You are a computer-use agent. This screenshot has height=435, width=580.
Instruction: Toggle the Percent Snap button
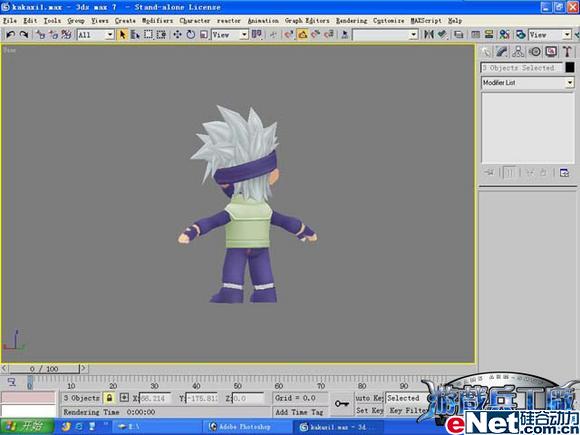tap(316, 35)
